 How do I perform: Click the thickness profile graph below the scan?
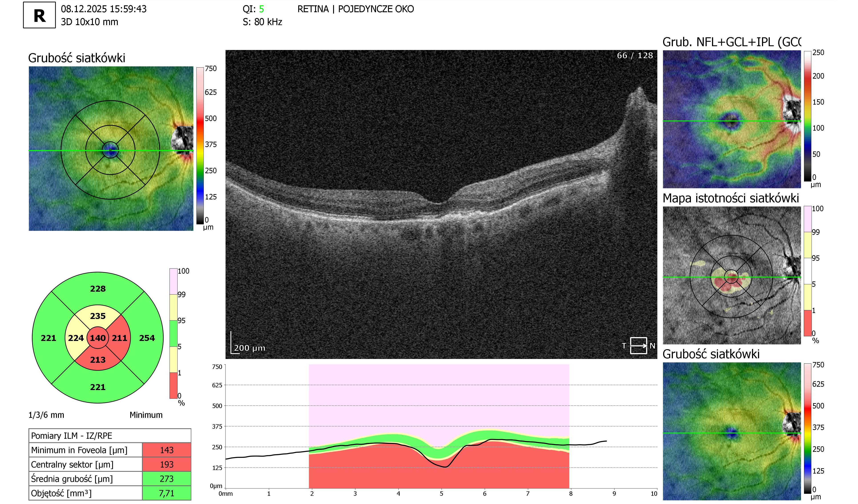441,426
